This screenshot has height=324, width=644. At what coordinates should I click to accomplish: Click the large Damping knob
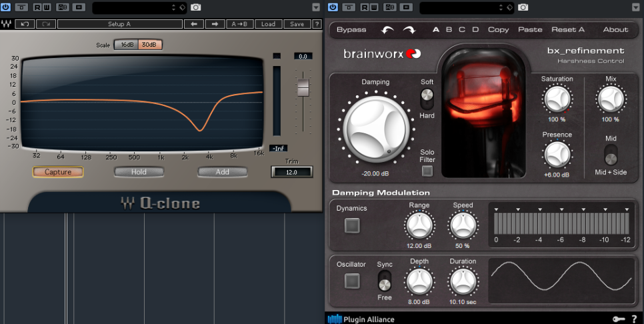376,129
